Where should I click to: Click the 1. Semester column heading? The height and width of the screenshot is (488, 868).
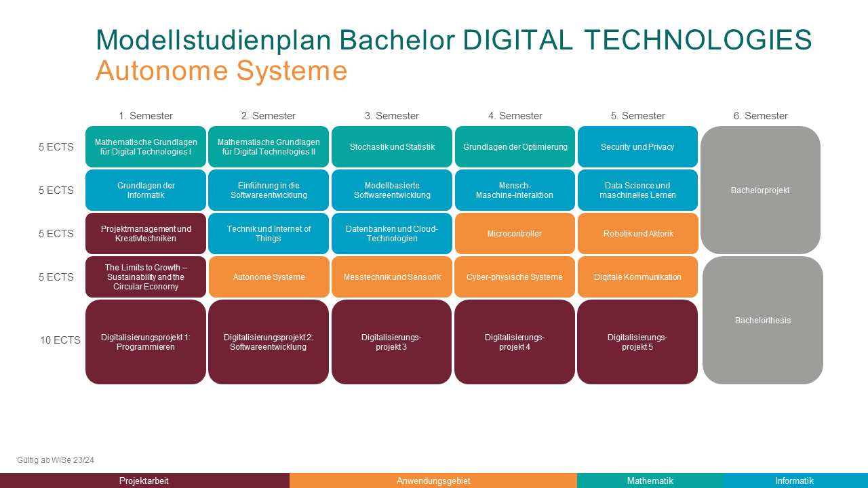click(146, 116)
